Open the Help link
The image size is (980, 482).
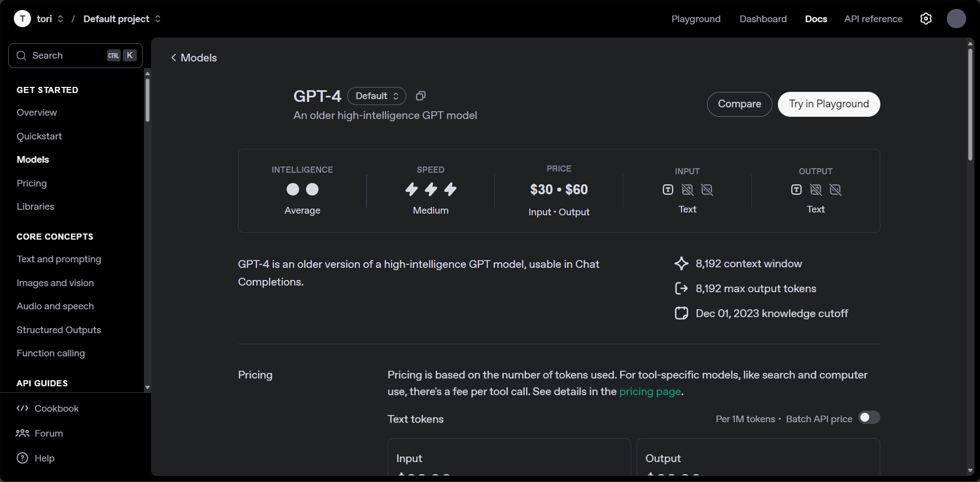[x=44, y=458]
